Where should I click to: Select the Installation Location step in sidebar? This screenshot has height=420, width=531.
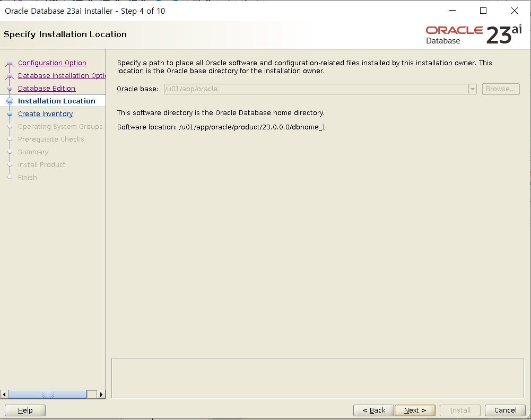[57, 101]
